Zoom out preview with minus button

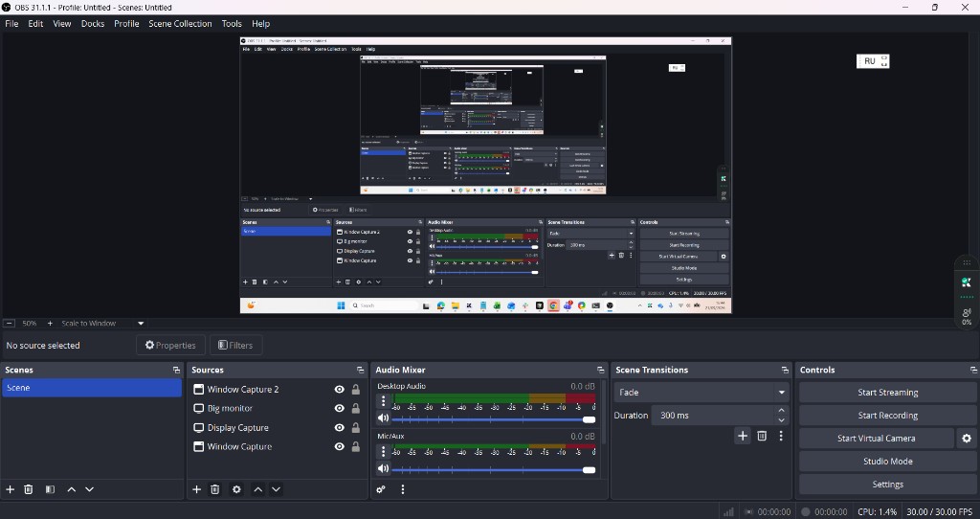tap(9, 324)
